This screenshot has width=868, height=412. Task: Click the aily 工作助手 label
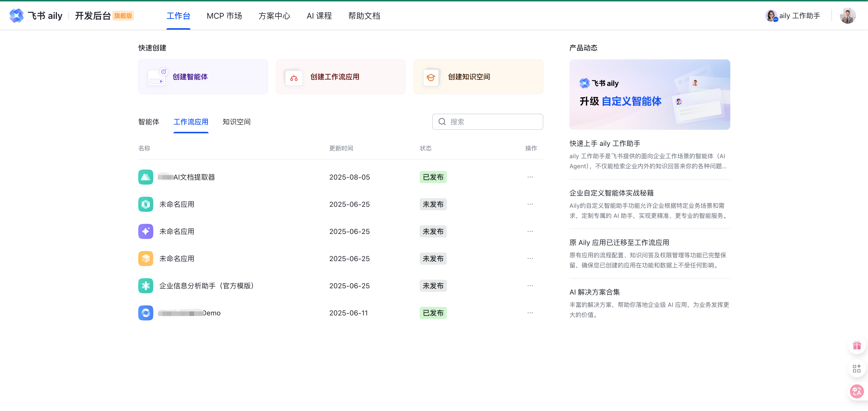[799, 16]
